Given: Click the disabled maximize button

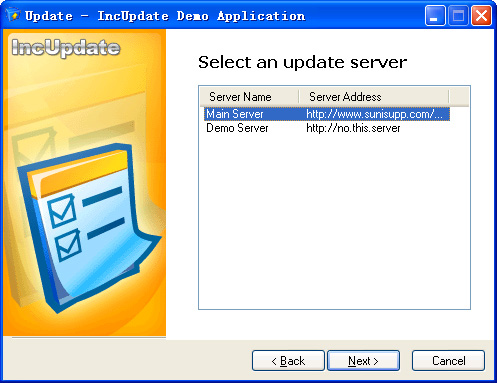Looking at the screenshot, I should [x=458, y=16].
